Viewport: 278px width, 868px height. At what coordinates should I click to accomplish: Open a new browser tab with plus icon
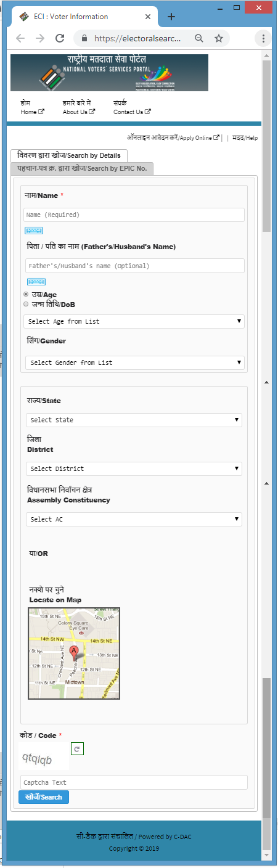pos(171,17)
